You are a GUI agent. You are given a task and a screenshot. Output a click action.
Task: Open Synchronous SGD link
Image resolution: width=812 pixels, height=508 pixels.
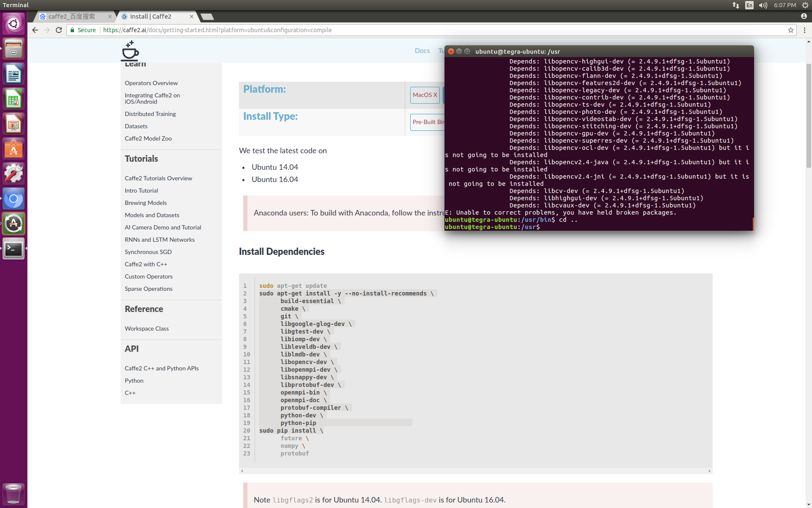pyautogui.click(x=148, y=252)
